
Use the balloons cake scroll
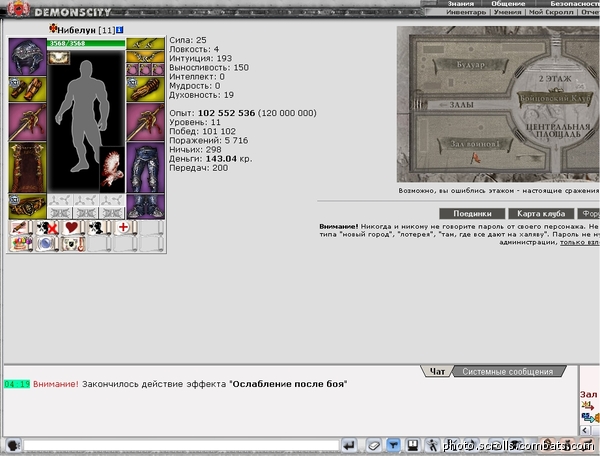[21, 244]
